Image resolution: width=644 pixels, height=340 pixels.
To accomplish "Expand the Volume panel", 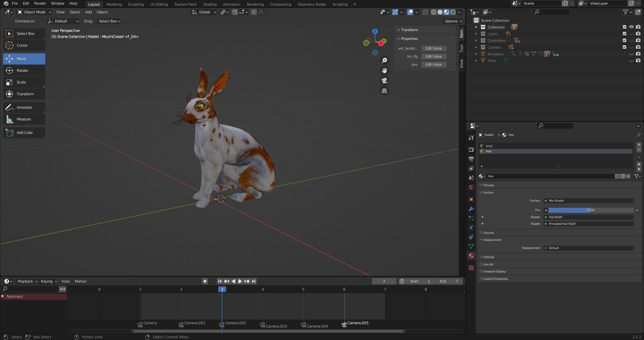I will coord(488,233).
